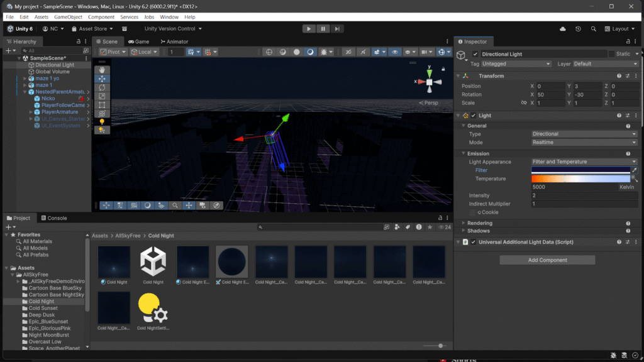644x362 pixels.
Task: Select the Hand view tool
Action: tap(102, 70)
